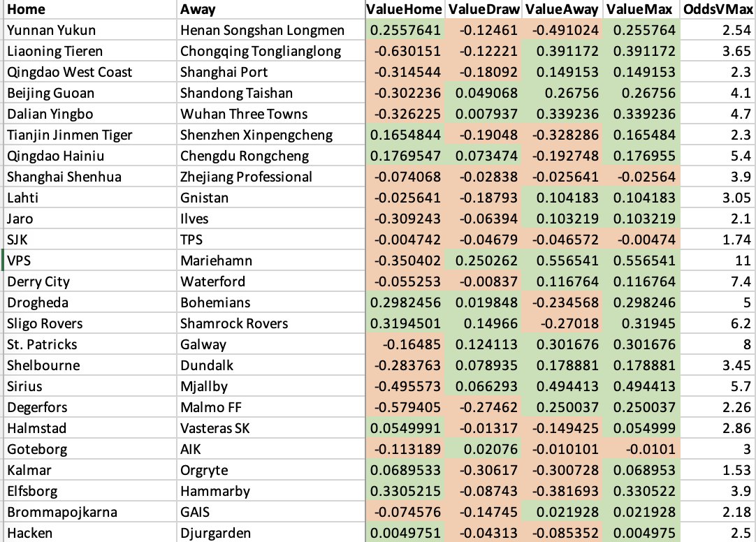This screenshot has height=542, width=756.
Task: Select the Qingdao West Coast cell
Action: (x=90, y=72)
